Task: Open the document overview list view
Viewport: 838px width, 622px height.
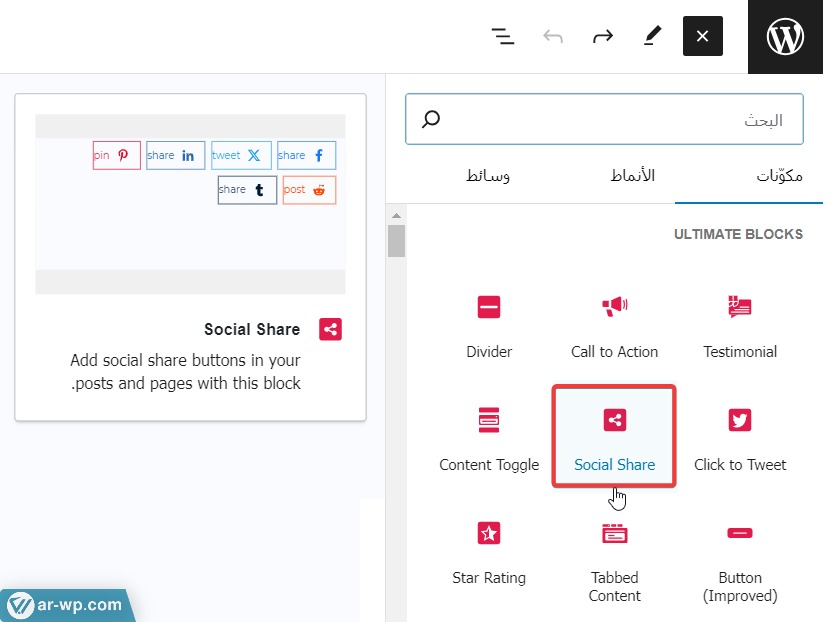Action: tap(503, 37)
